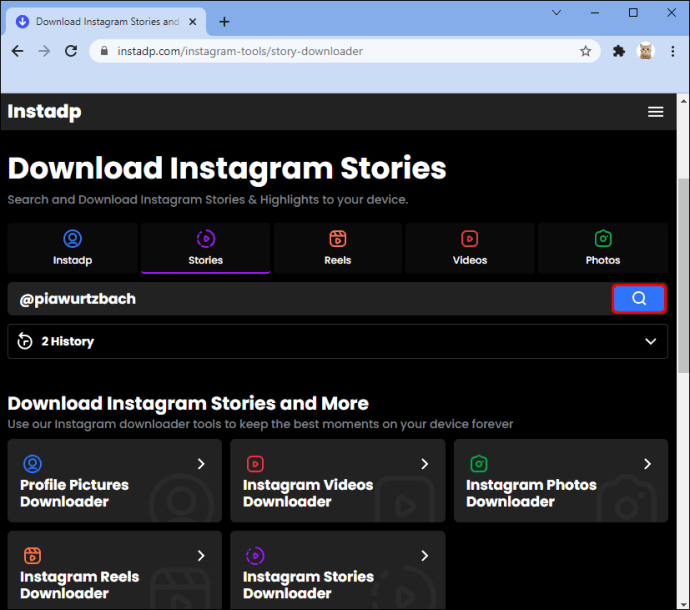Switch to the Reels tab
The height and width of the screenshot is (610, 690).
[338, 248]
